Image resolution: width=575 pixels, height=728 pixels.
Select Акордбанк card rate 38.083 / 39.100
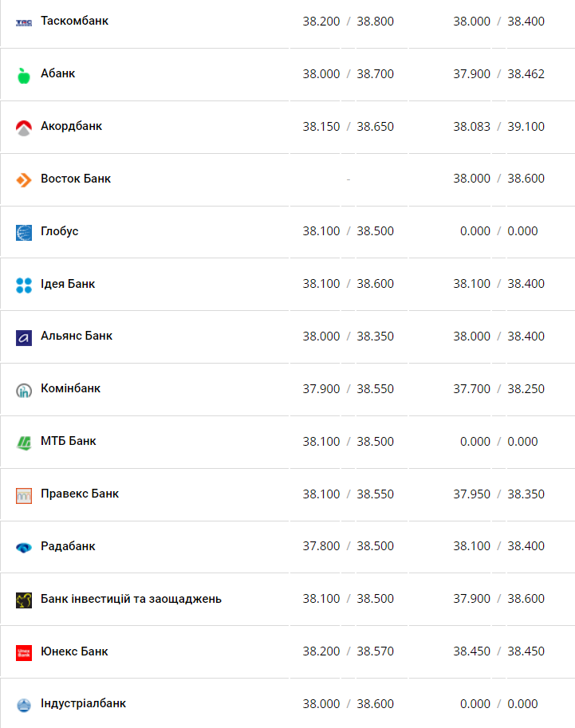pyautogui.click(x=498, y=126)
